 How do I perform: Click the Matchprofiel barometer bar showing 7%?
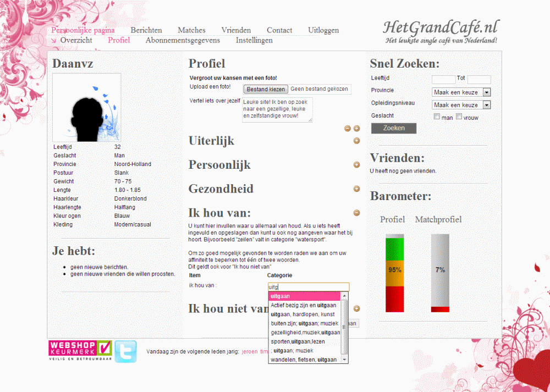(440, 273)
